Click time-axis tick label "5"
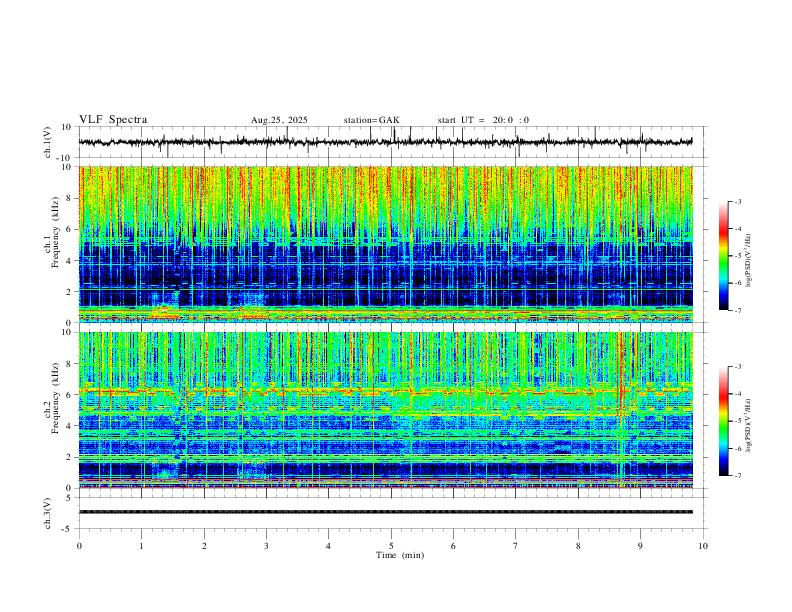The image size is (792, 612). pos(391,546)
